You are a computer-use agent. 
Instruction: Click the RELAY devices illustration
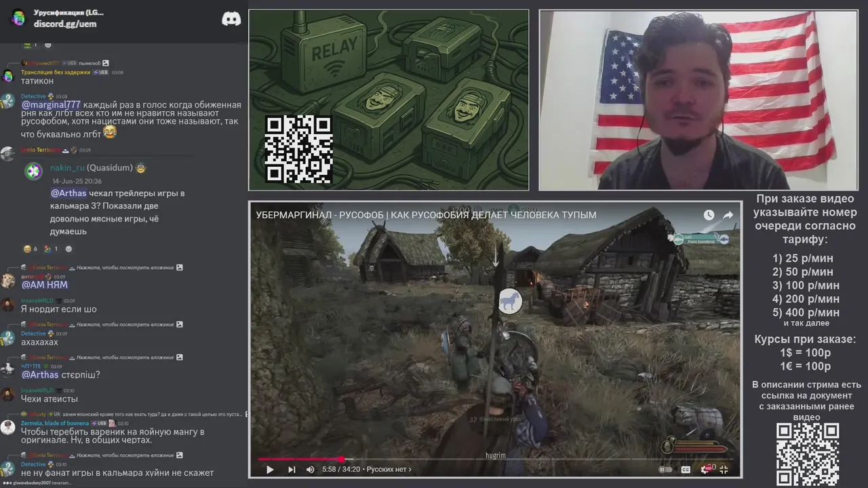[x=389, y=100]
